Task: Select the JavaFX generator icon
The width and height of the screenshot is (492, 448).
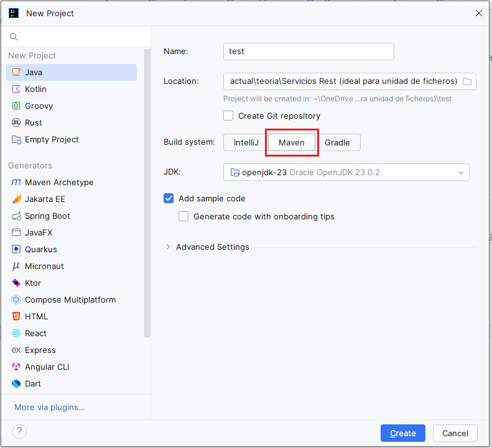Action: pos(16,232)
